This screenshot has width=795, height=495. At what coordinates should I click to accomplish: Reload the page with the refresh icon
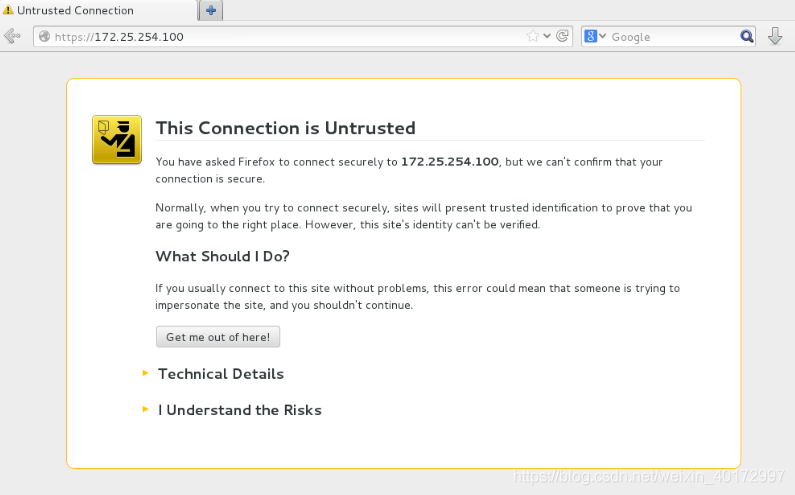[x=562, y=36]
